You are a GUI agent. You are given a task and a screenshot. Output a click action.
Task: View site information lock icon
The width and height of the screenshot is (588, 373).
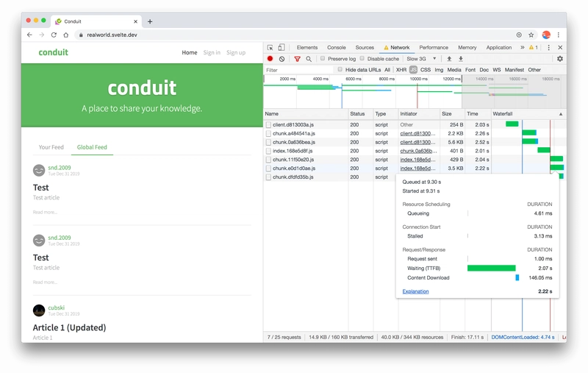(81, 35)
